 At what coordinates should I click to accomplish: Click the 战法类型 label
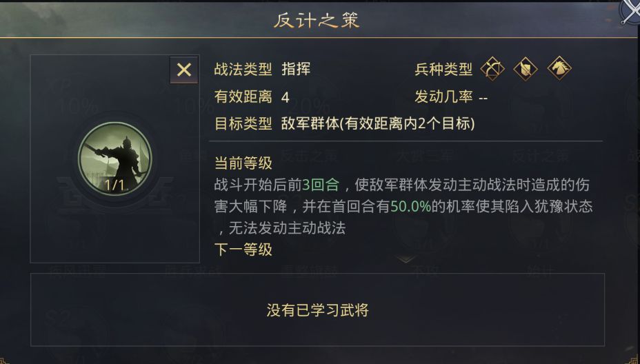[x=243, y=69]
